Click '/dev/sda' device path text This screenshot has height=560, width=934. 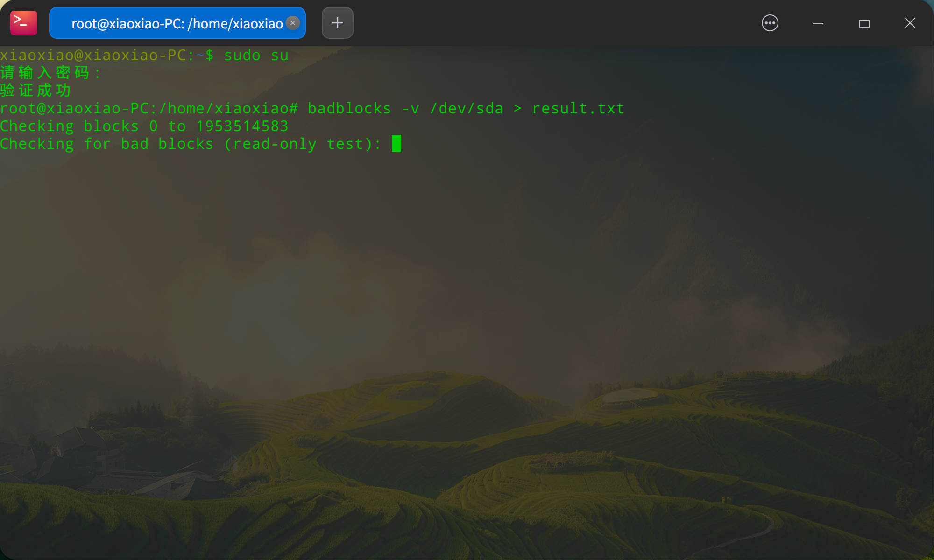(x=466, y=109)
